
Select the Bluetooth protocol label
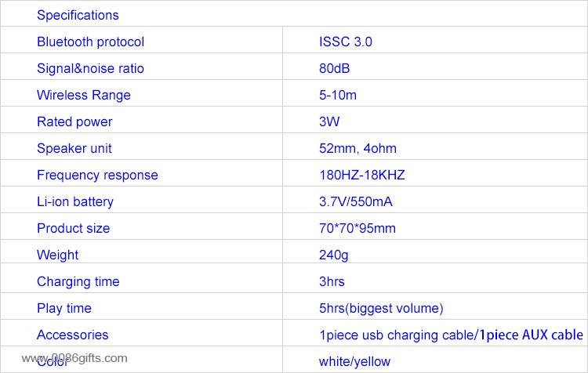click(x=90, y=42)
